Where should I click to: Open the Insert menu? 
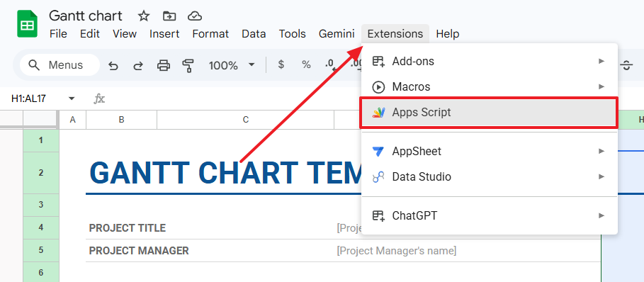point(164,34)
